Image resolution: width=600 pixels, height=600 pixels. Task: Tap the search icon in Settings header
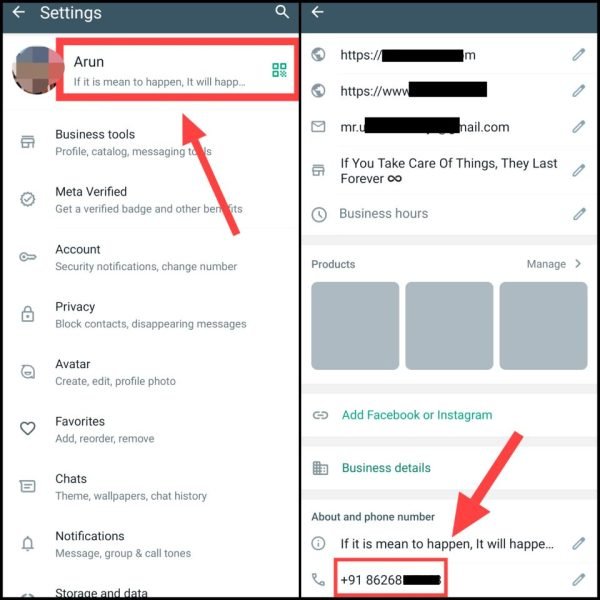point(282,12)
